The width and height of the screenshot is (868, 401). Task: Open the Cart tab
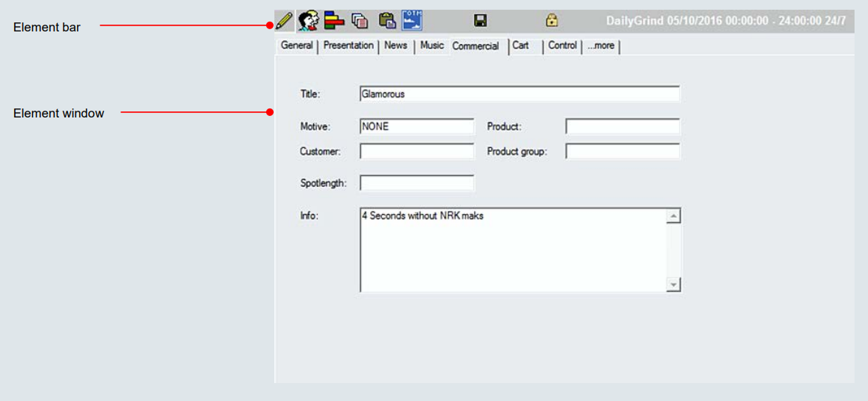coord(520,46)
